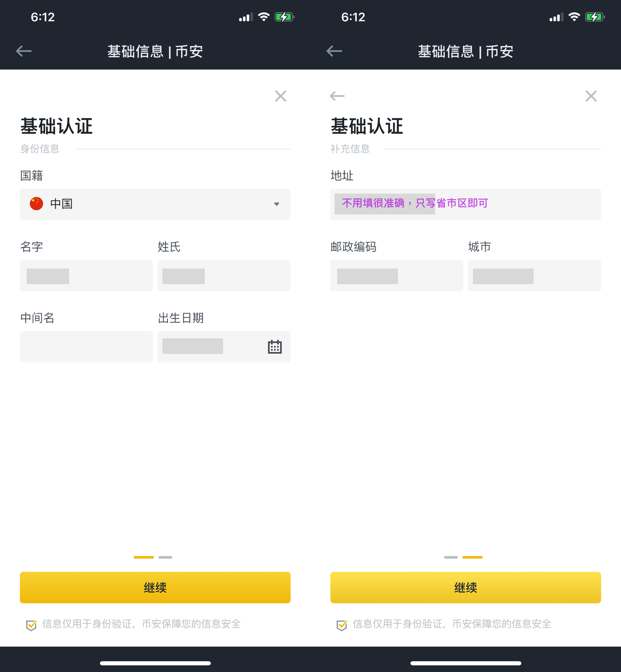Click the 基础信息 | 币安 title on right
The height and width of the screenshot is (672, 621).
pos(465,51)
